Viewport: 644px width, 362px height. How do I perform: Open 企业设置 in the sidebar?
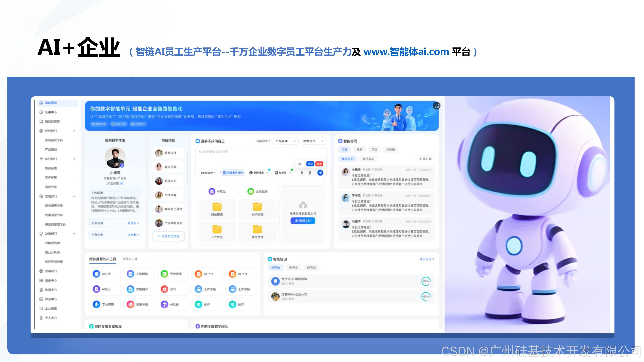coord(48,309)
